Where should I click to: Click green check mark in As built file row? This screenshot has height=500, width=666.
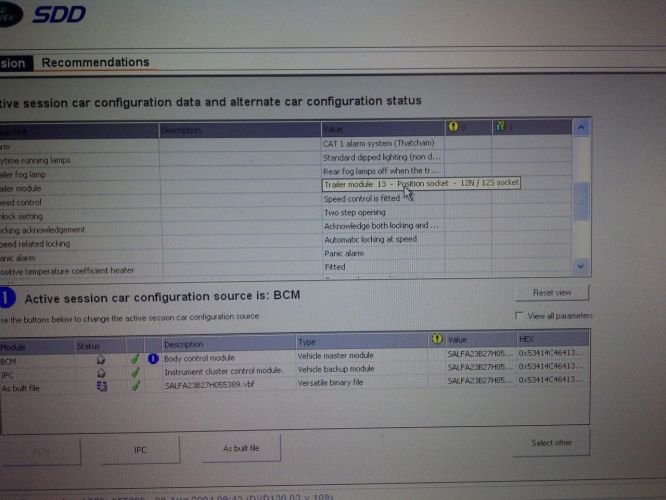point(136,386)
